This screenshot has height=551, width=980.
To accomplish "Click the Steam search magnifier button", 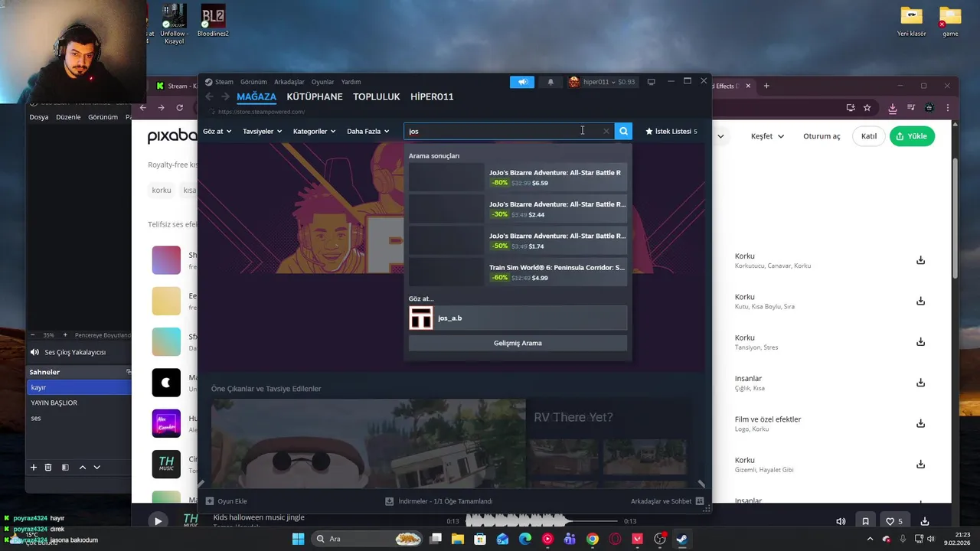I will [x=624, y=131].
